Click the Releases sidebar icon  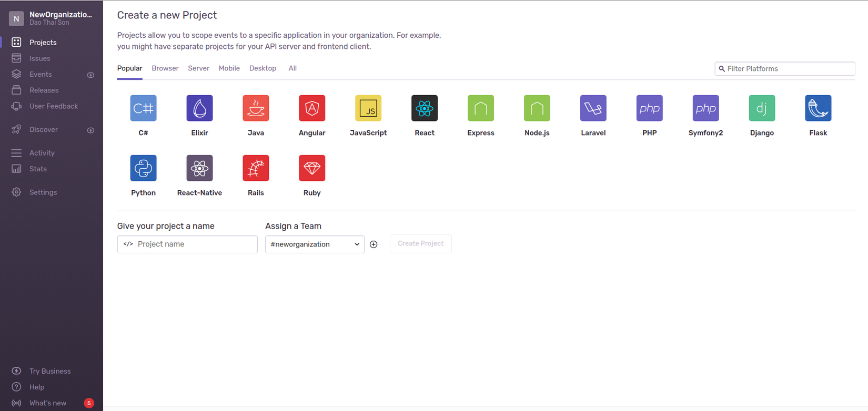point(16,90)
